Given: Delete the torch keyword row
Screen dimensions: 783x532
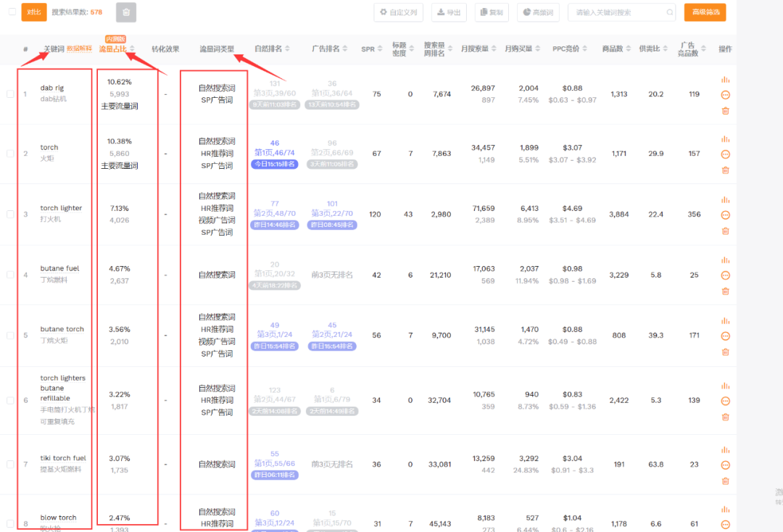Looking at the screenshot, I should pos(726,170).
